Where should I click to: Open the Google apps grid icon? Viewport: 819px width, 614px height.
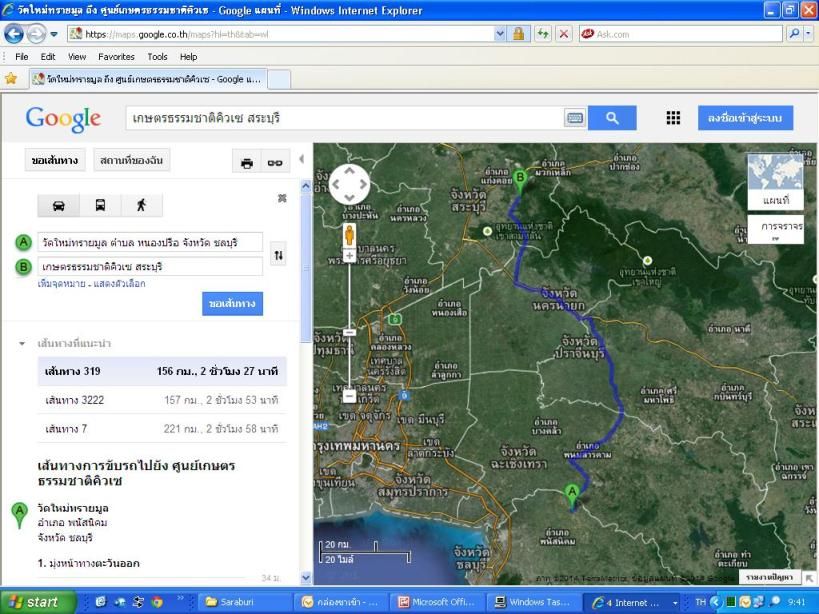[673, 118]
